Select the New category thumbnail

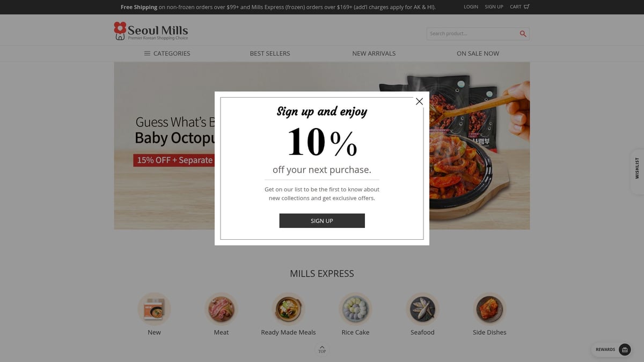[x=154, y=309]
